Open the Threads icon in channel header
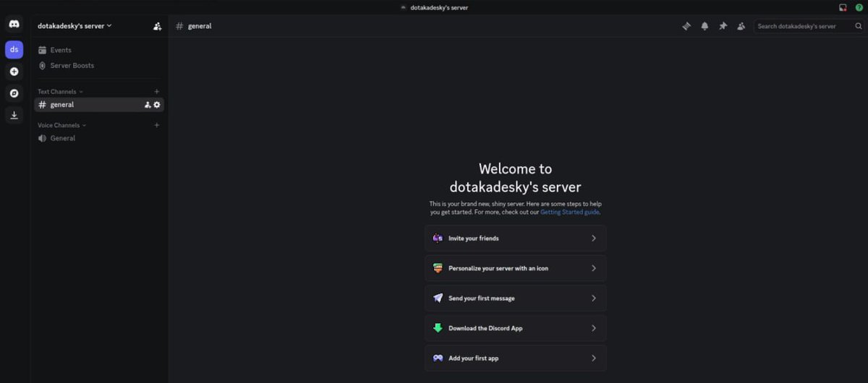The width and height of the screenshot is (868, 383). [686, 26]
